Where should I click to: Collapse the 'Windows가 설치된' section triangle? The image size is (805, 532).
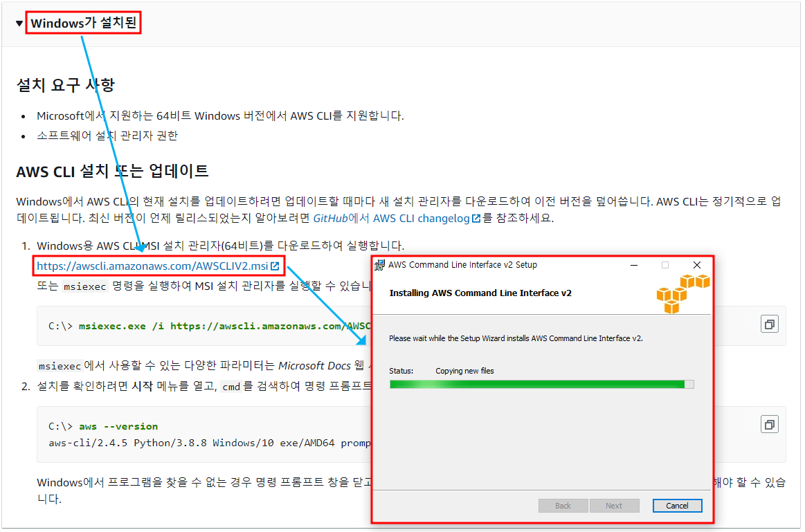tap(19, 23)
